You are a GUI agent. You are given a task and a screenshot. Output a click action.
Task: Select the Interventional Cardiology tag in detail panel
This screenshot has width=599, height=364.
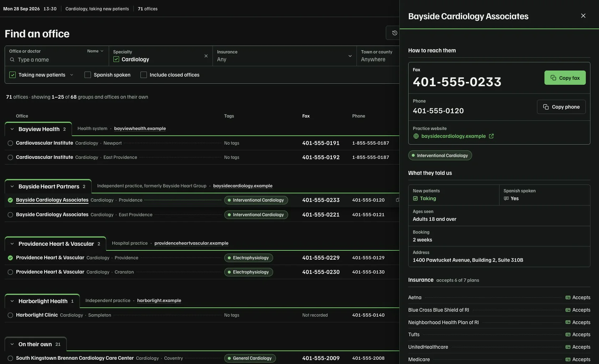(440, 155)
